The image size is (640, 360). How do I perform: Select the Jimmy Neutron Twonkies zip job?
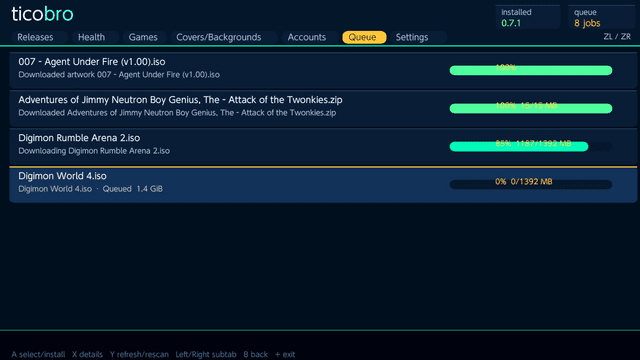point(323,108)
